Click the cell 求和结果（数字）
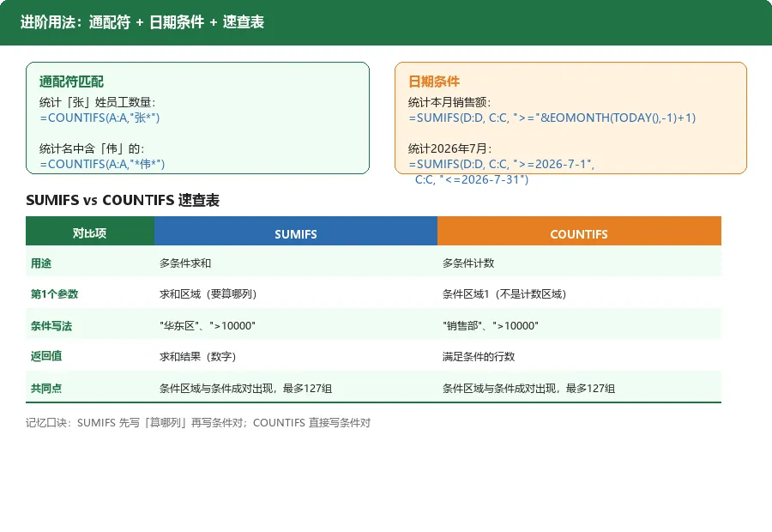 198,356
